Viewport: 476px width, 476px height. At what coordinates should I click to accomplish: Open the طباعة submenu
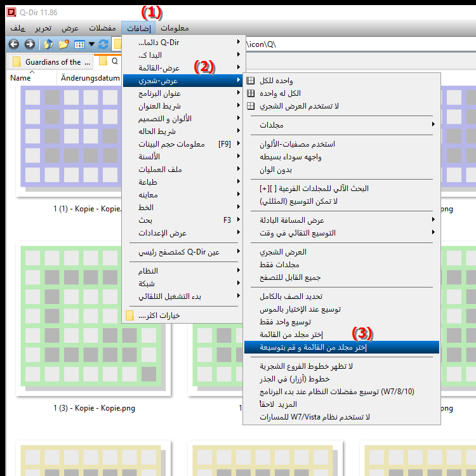[x=183, y=182]
